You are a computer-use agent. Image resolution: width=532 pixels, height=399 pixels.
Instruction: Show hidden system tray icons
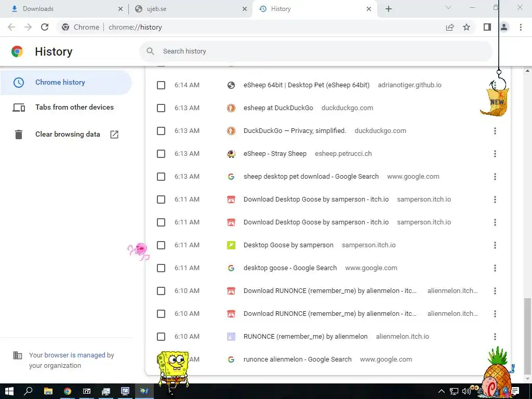[x=442, y=391]
